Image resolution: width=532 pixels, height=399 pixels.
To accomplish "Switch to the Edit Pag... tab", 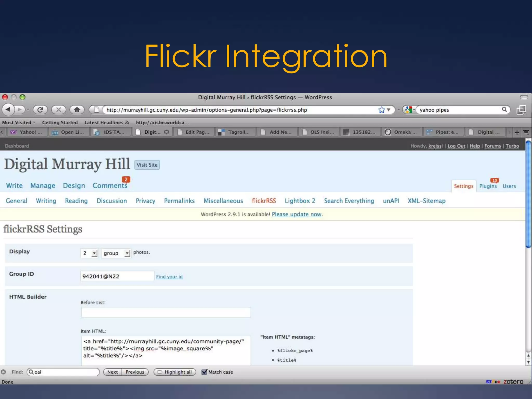I will point(194,132).
